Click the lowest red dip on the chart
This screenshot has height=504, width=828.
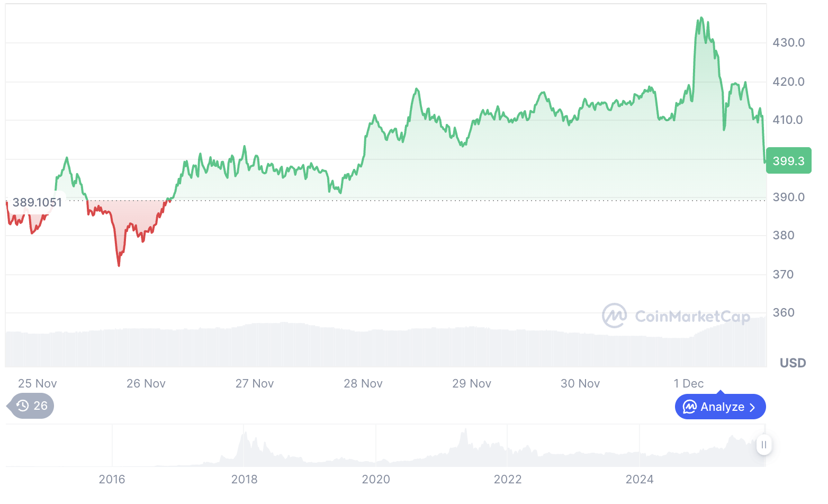[x=119, y=265]
